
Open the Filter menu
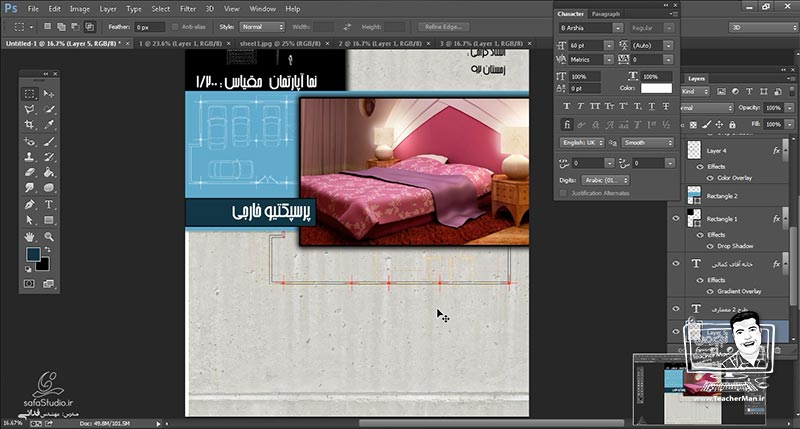[x=188, y=9]
